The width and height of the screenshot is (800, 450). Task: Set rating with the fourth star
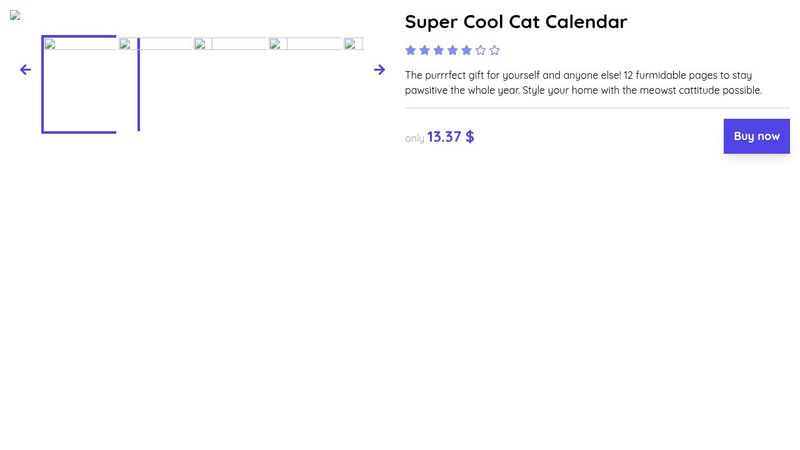point(453,50)
